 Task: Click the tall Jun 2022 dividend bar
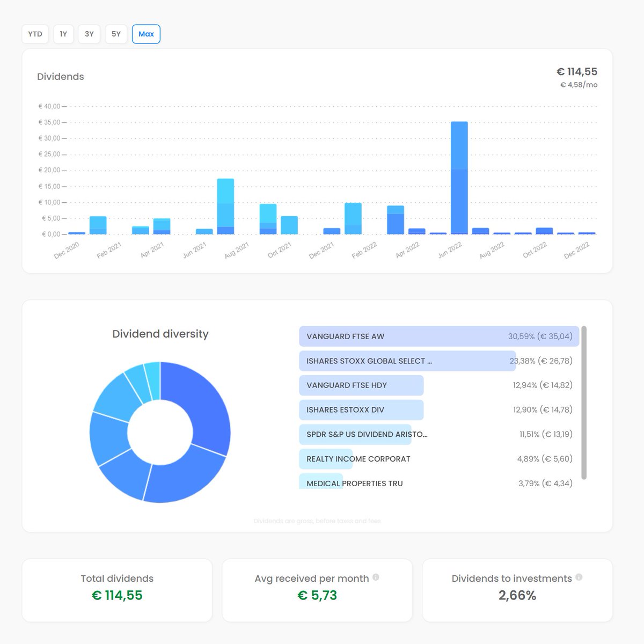click(x=459, y=178)
